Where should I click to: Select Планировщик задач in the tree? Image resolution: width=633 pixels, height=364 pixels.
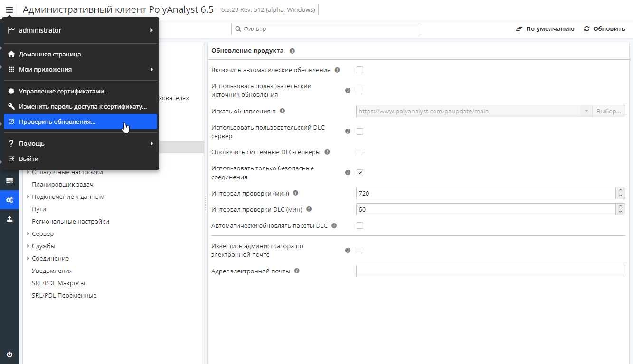click(62, 184)
